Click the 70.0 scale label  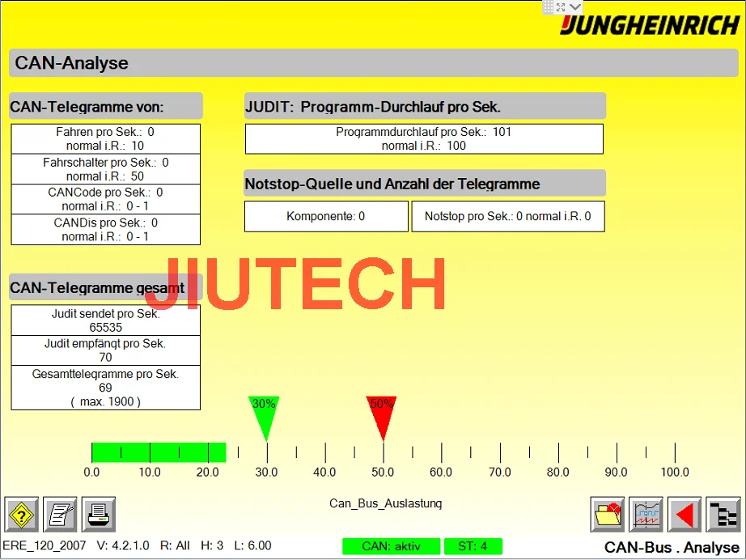[500, 473]
